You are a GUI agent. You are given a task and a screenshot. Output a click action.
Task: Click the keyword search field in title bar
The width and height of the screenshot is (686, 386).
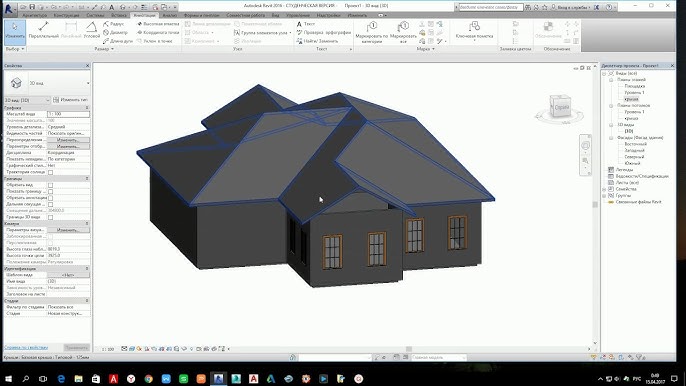[490, 7]
